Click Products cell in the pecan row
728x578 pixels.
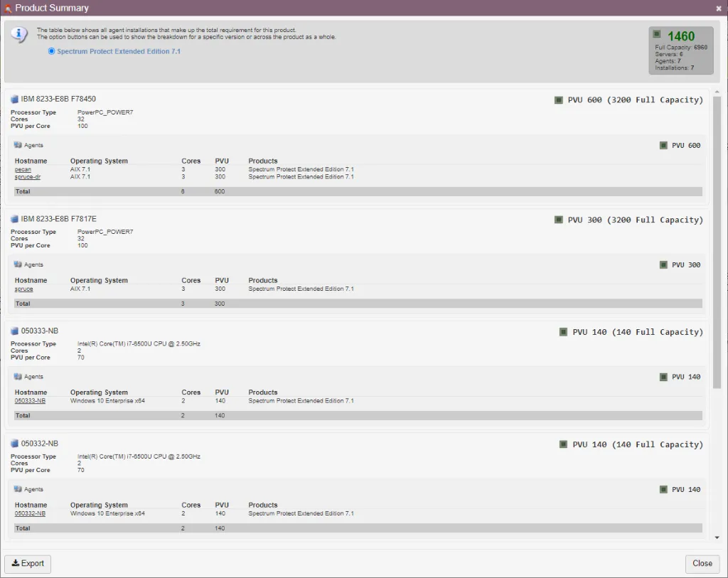point(301,169)
